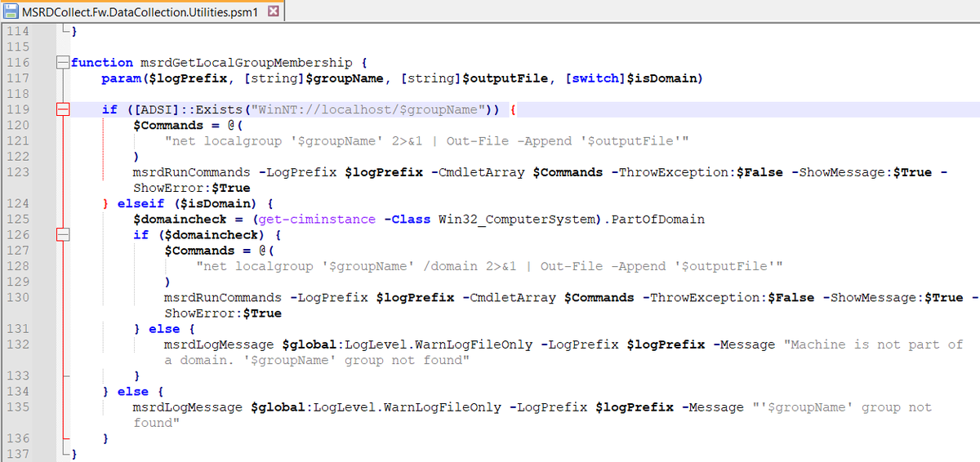Select the MSRDCollect.Fw.DataCollection.Utilities.psm1 file tab

point(142,11)
